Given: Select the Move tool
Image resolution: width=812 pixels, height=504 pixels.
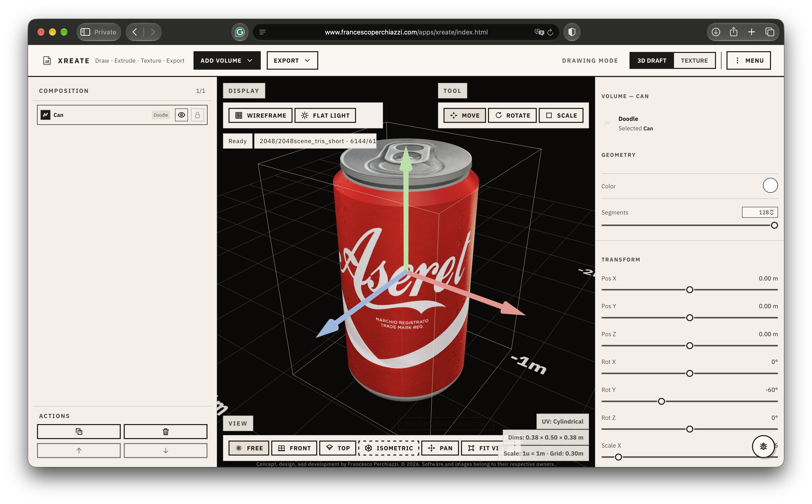Looking at the screenshot, I should coord(464,115).
